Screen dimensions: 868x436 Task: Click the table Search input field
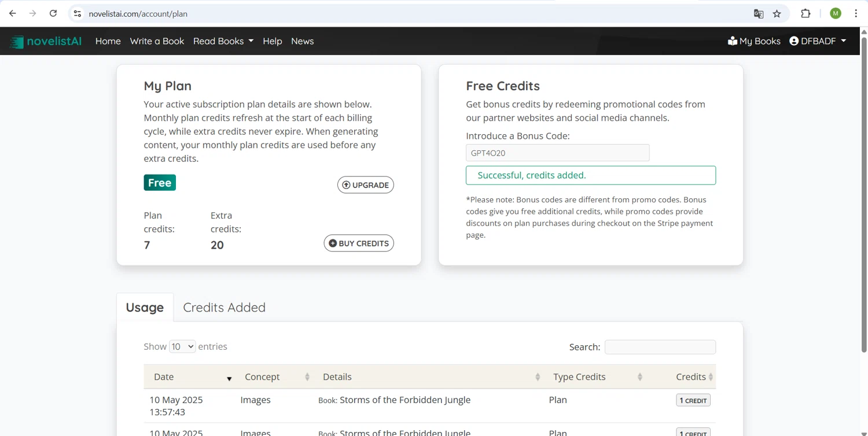(660, 347)
